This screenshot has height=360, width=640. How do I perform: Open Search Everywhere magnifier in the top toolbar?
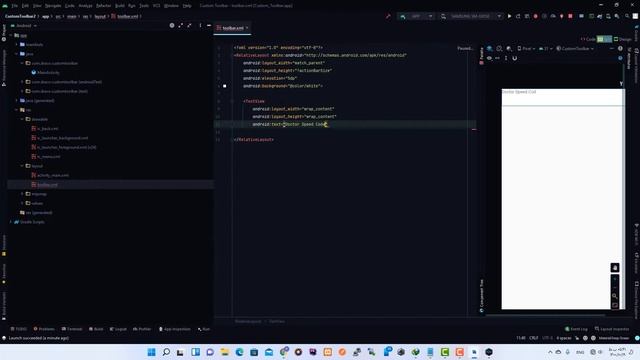(x=627, y=16)
